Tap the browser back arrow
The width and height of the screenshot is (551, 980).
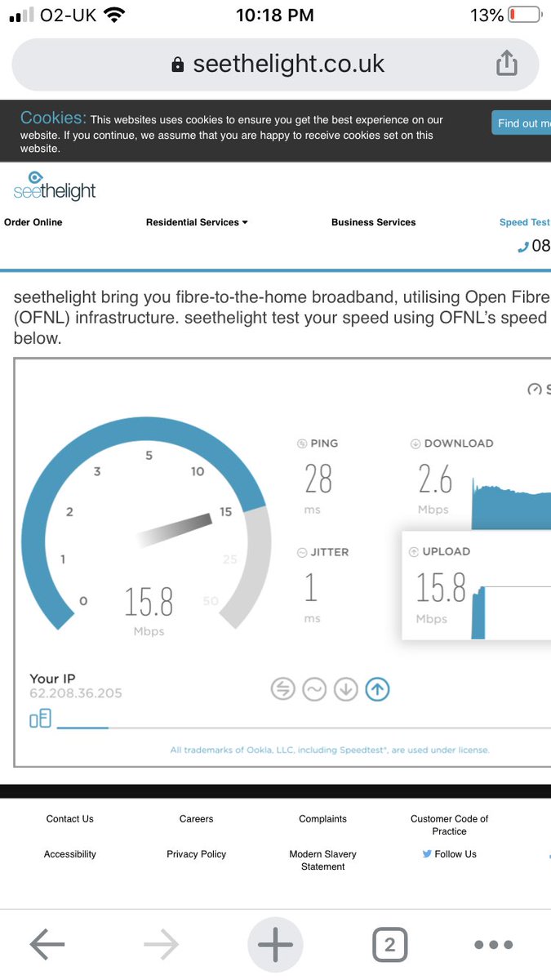47,945
